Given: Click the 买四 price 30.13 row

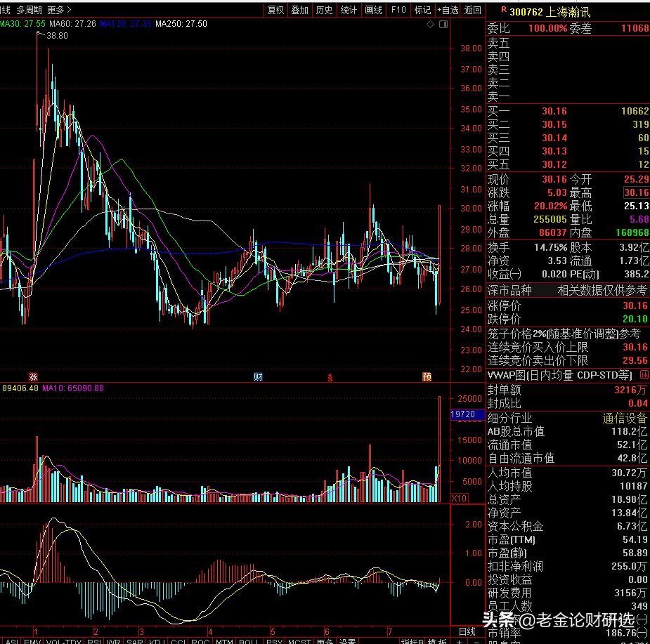Looking at the screenshot, I should 568,151.
